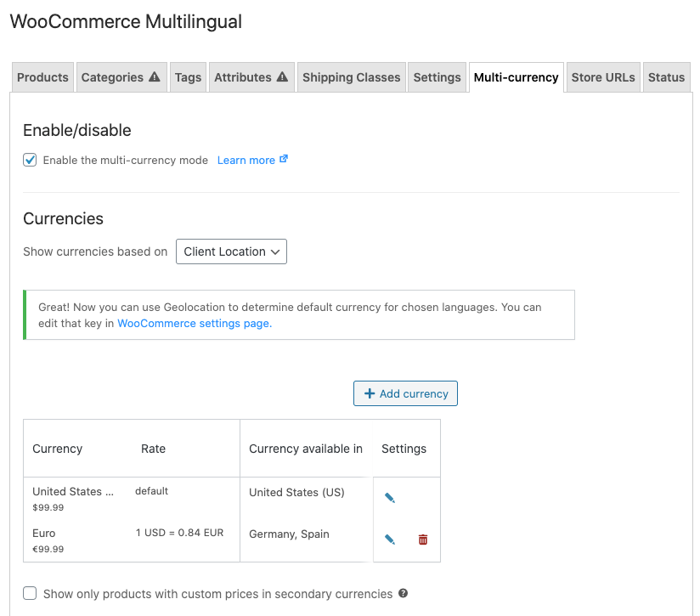Disable the multi-currency mode checkbox

(31, 160)
